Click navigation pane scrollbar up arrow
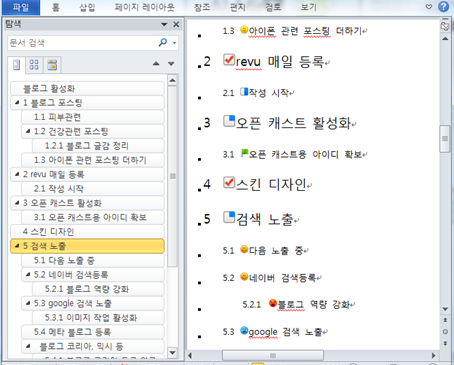Screen dimensions: 454x365 [x=172, y=80]
